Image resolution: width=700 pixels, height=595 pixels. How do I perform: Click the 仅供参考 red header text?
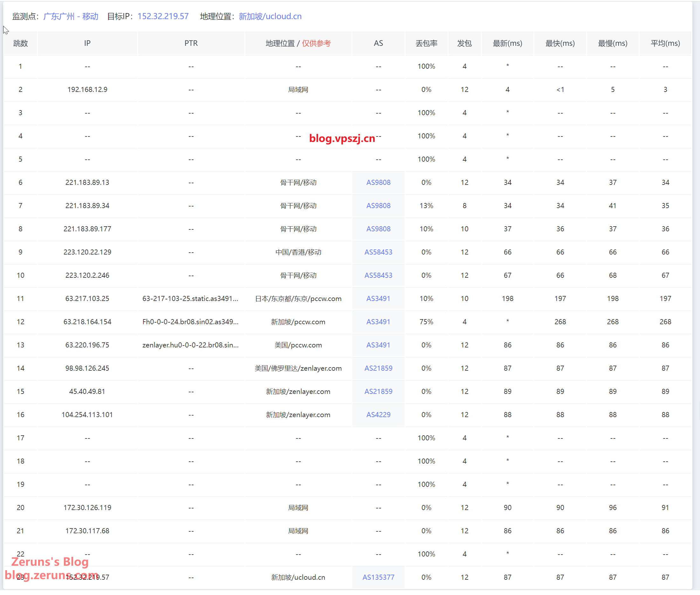point(316,43)
